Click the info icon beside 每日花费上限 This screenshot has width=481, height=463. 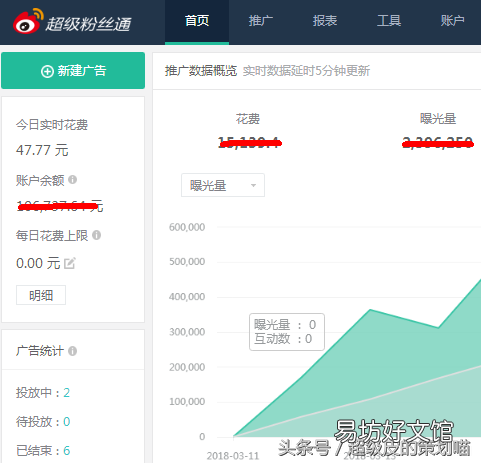[97, 235]
